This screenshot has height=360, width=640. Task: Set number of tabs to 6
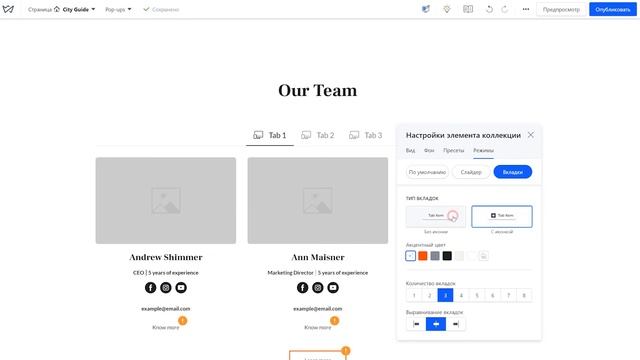pos(493,295)
